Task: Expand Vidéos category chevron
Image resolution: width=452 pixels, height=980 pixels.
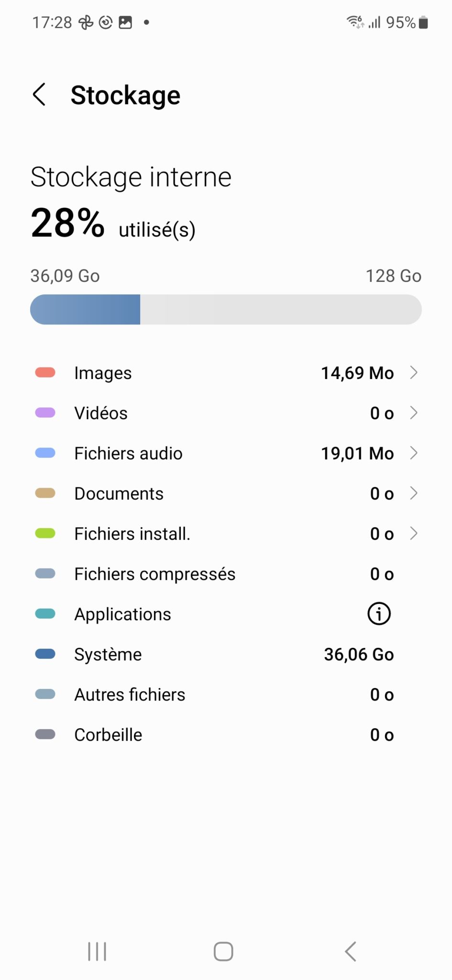Action: click(x=414, y=412)
